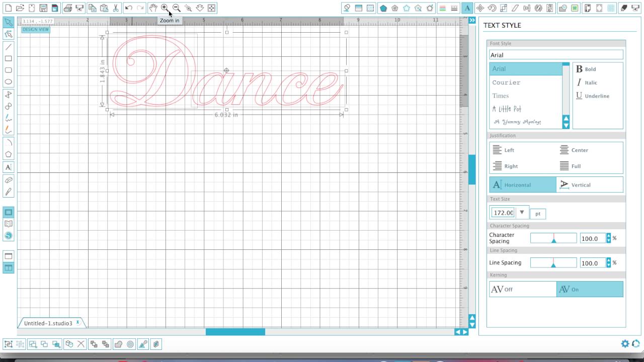Open the Text Style 'A' panel icon
This screenshot has width=644, height=362.
[467, 8]
